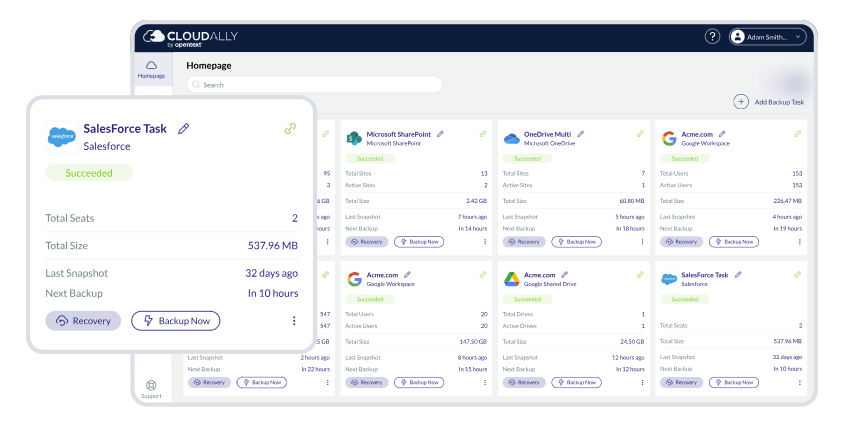
Task: Start Backup Now on card showing In 22 hours
Action: [x=262, y=383]
